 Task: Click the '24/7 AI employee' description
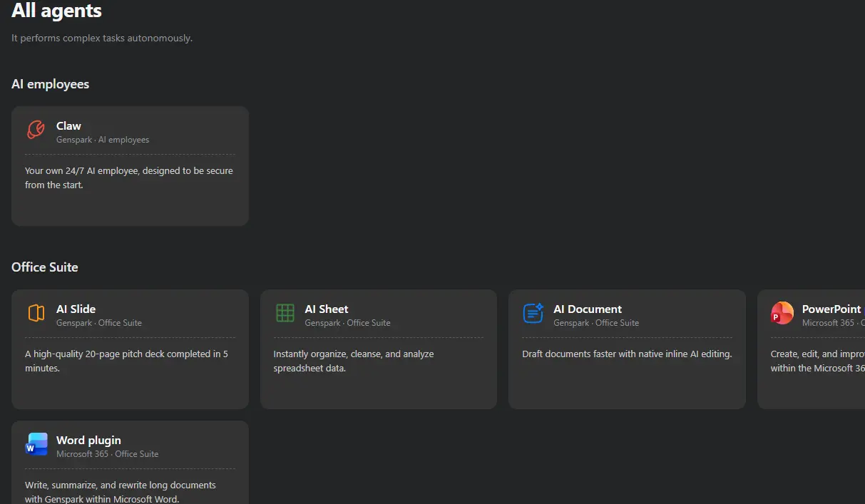click(129, 178)
